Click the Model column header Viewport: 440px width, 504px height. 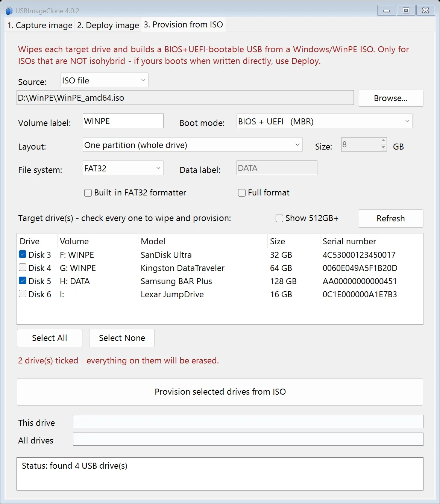pos(202,241)
